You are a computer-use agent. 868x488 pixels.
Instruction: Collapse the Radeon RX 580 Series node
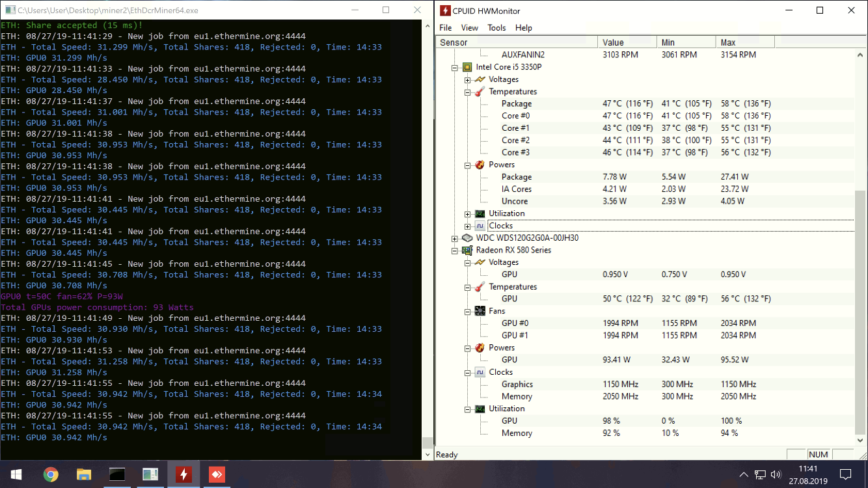point(455,251)
